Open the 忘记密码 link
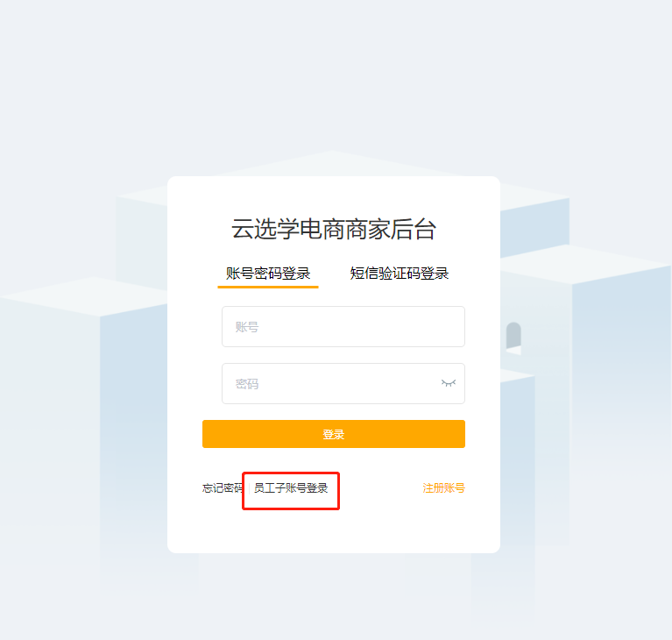The height and width of the screenshot is (640, 672). point(223,488)
